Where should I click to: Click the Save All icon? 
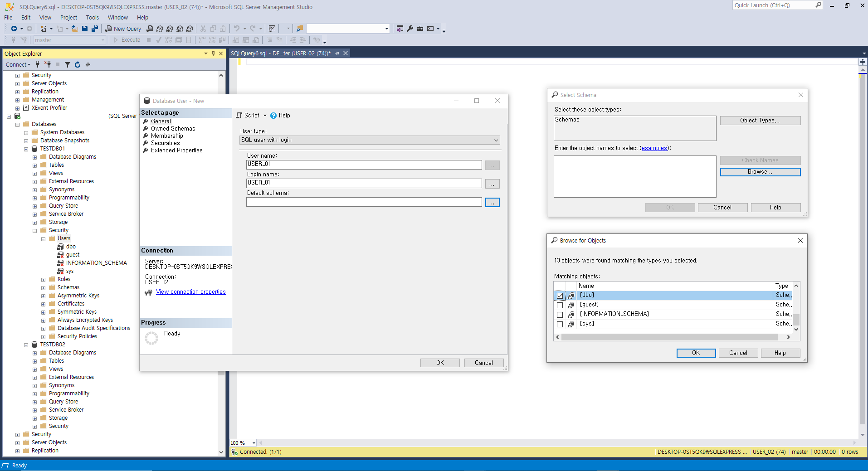tap(95, 29)
